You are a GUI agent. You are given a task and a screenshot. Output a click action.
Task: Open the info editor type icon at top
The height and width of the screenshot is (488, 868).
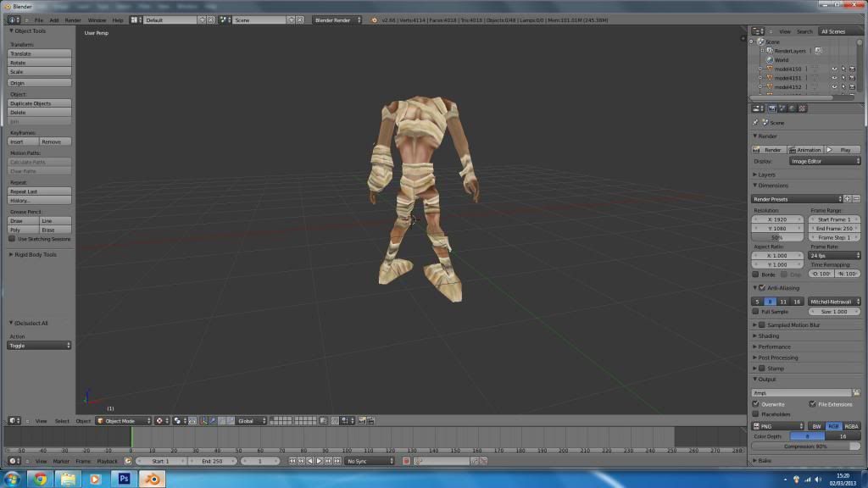(14, 20)
